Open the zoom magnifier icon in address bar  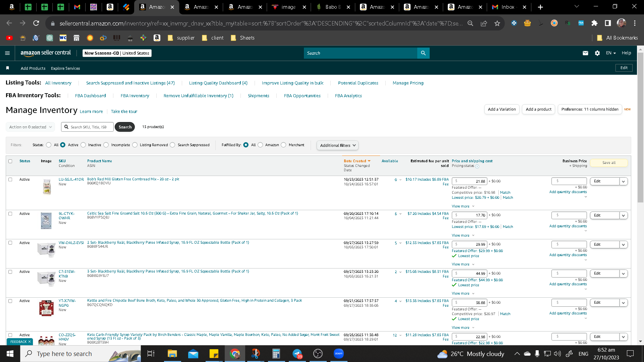470,23
